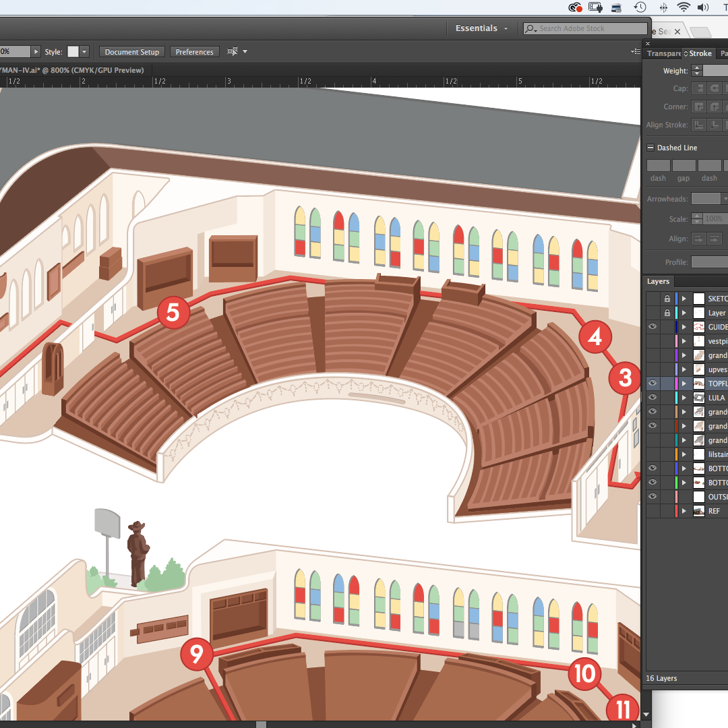Click the Adobe Stock search magnifier icon
The height and width of the screenshot is (728, 728).
coord(530,29)
